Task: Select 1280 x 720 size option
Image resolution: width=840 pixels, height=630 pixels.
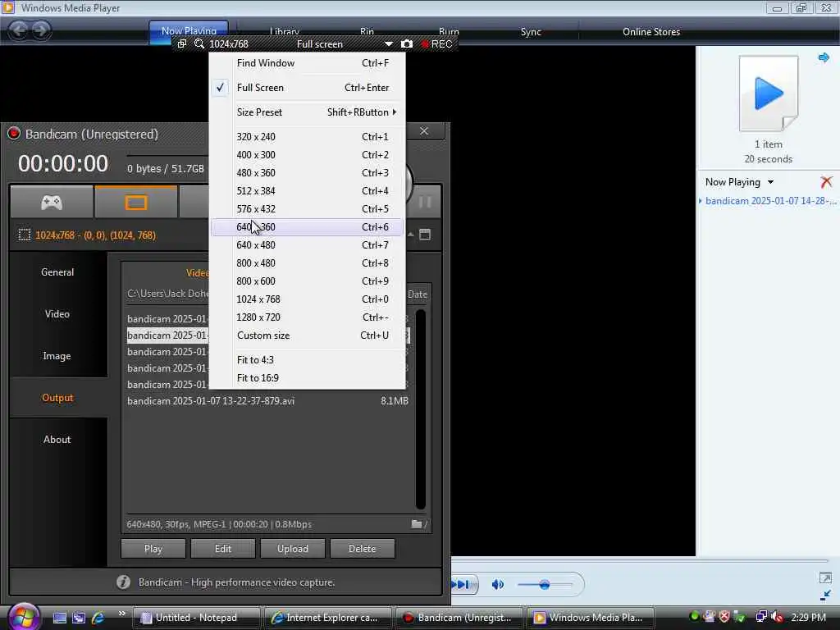Action: click(x=307, y=317)
